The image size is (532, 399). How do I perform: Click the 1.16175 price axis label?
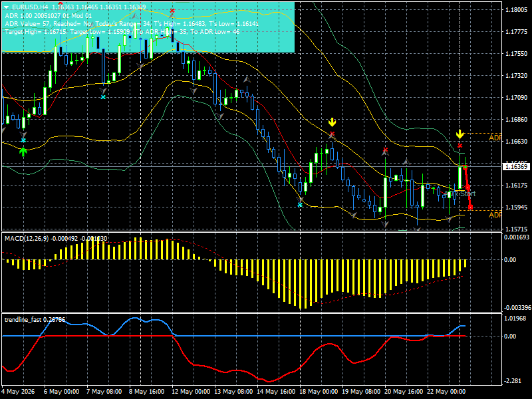(517, 186)
